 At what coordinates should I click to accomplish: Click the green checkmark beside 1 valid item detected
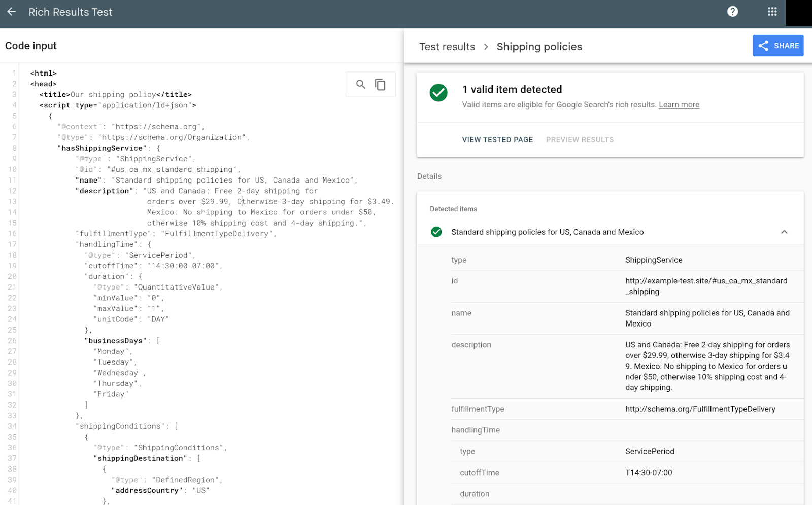(438, 93)
